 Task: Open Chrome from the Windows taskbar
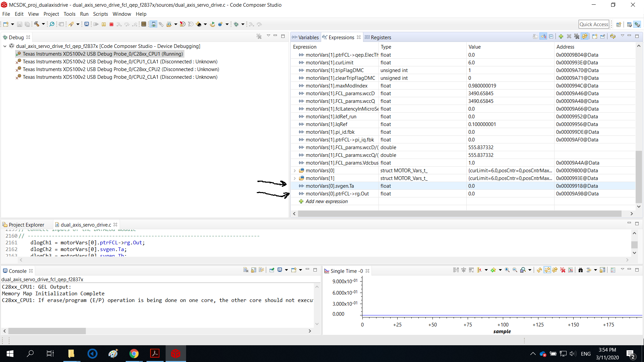click(134, 354)
